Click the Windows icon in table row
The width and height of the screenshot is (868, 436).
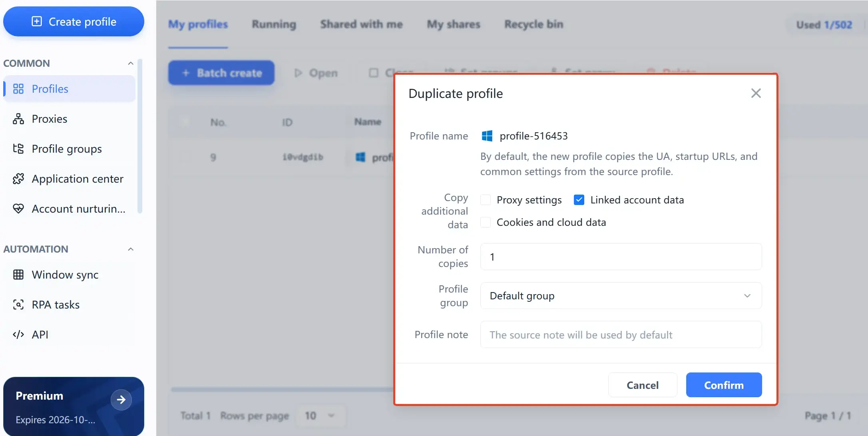click(x=360, y=157)
